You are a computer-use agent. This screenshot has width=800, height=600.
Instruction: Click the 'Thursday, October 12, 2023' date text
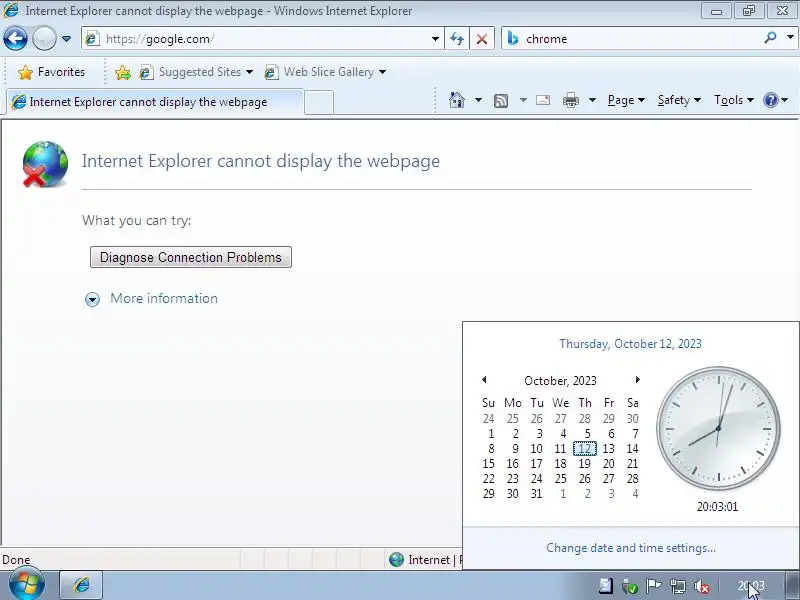[631, 344]
